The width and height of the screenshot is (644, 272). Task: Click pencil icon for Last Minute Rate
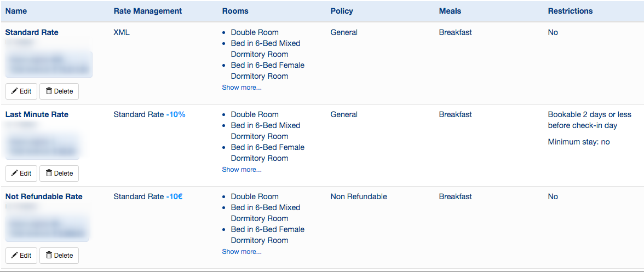(x=15, y=173)
